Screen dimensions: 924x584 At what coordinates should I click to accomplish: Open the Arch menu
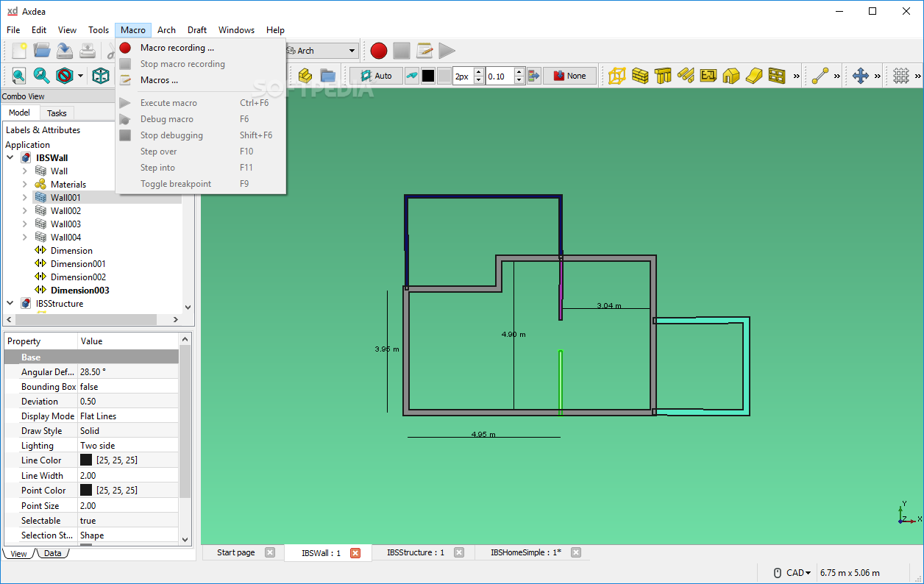[x=167, y=30]
